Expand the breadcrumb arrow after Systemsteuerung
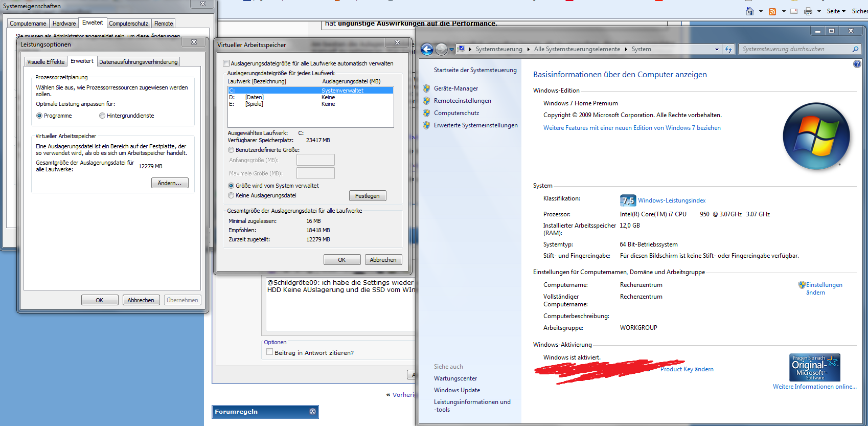This screenshot has height=426, width=868. pyautogui.click(x=529, y=49)
